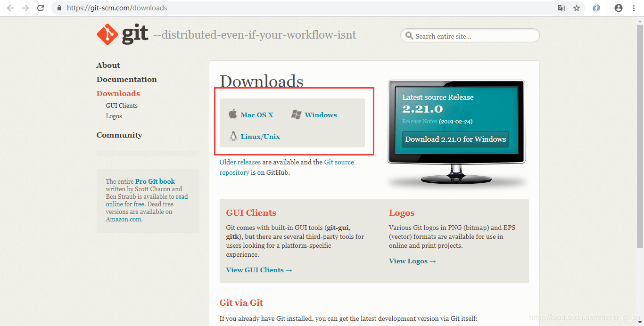644x326 pixels.
Task: Open the Release Notes link
Action: (420, 122)
